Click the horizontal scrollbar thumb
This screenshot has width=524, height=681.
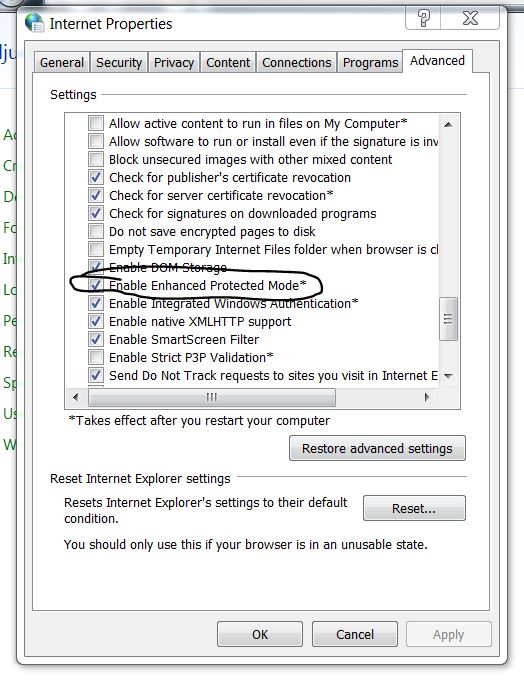click(x=212, y=397)
